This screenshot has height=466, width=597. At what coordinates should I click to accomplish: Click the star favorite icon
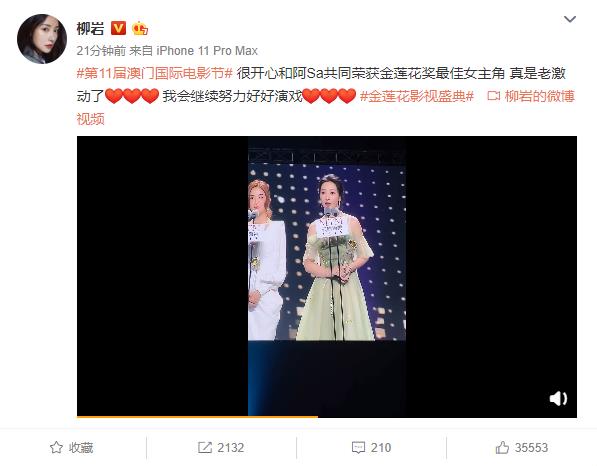click(56, 447)
